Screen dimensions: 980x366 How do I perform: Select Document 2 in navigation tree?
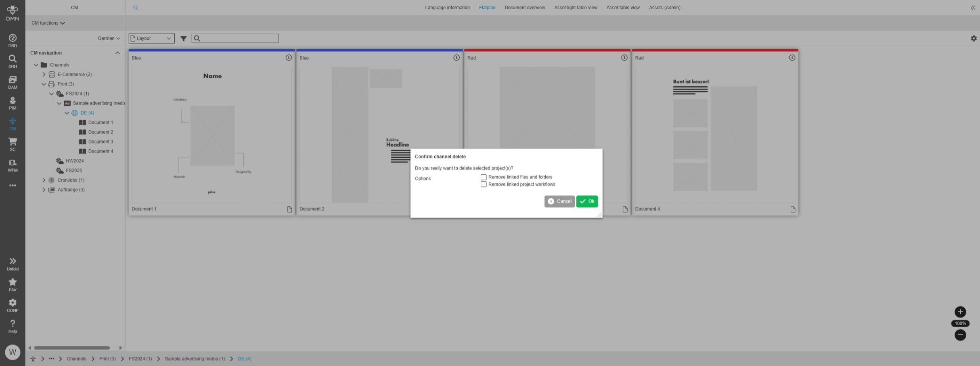point(101,132)
